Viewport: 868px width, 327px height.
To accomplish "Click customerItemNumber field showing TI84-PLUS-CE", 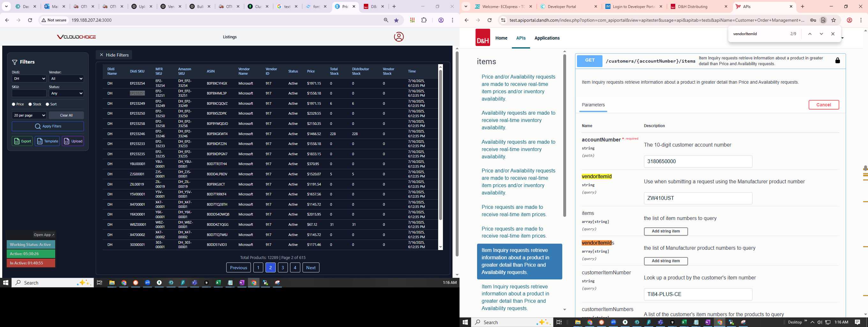I will (x=698, y=294).
